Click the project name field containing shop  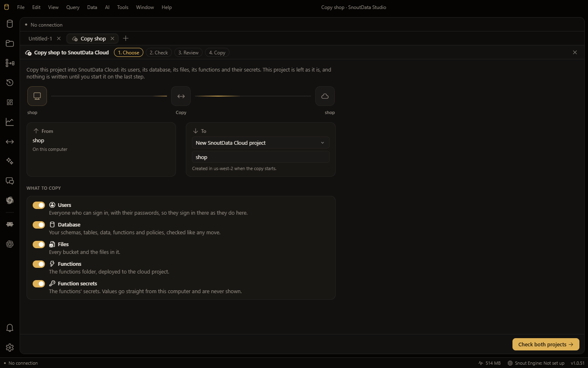(x=261, y=157)
